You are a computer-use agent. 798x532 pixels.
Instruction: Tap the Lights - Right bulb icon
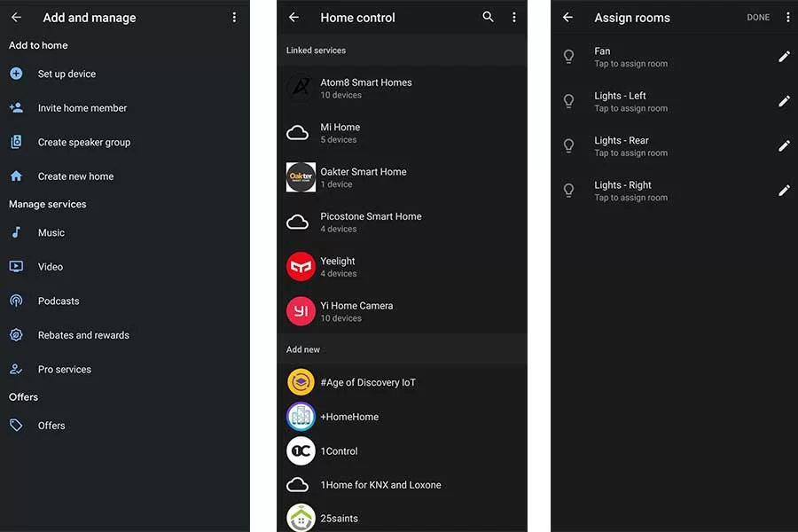(569, 191)
